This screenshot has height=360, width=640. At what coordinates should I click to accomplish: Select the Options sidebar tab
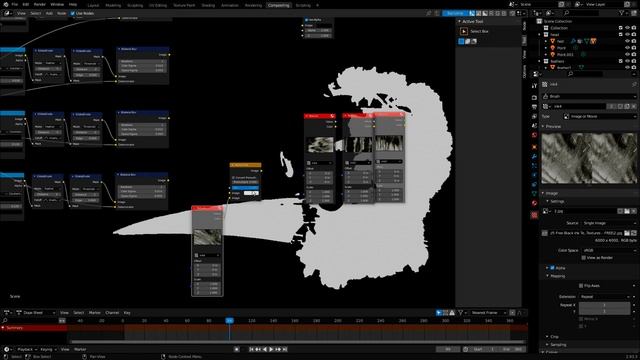(525, 72)
